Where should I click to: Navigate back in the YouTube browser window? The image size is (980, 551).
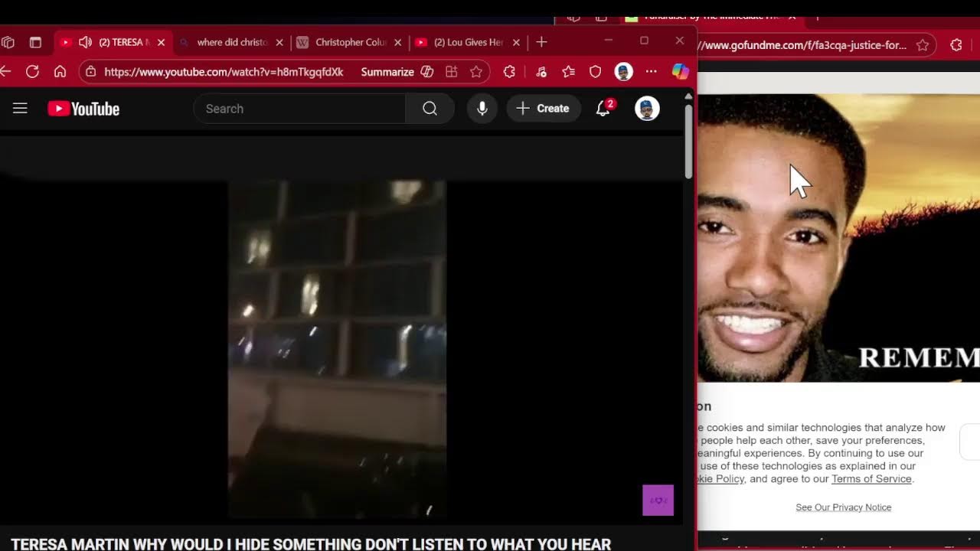tap(6, 71)
